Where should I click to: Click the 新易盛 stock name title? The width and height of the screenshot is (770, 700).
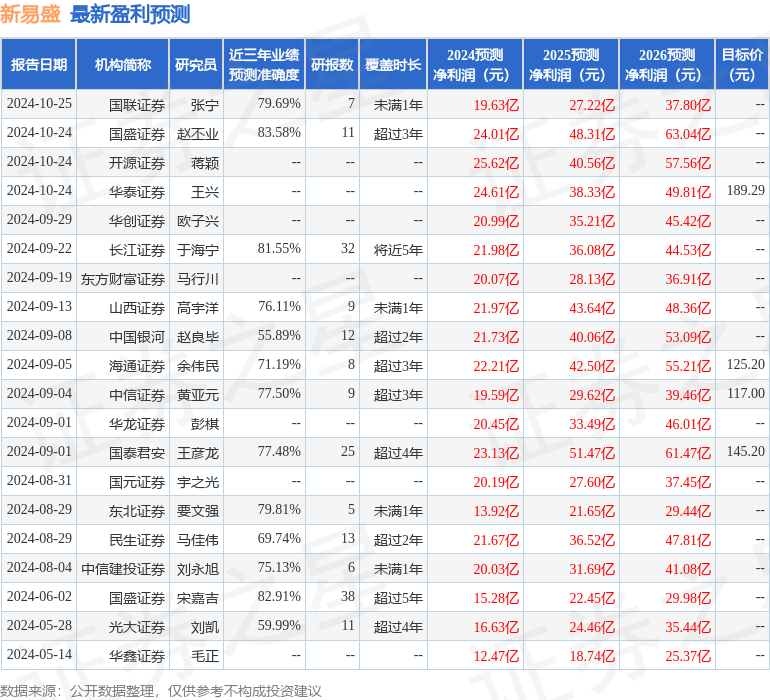click(30, 14)
